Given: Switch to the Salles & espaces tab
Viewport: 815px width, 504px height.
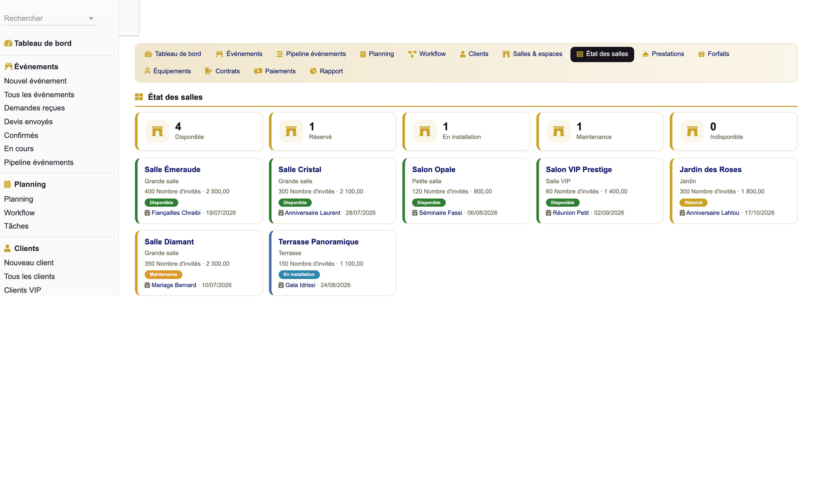Looking at the screenshot, I should point(532,54).
